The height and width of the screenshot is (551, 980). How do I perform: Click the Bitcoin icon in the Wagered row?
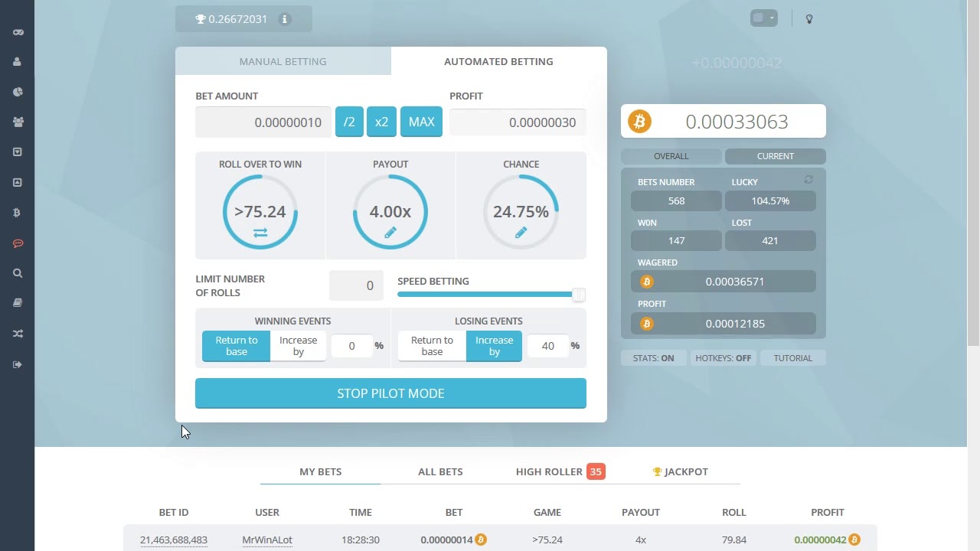coord(647,282)
